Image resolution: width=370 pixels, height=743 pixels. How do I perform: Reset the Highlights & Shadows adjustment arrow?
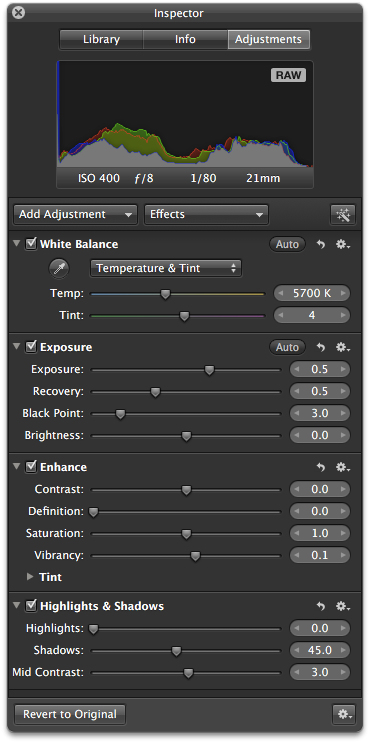(321, 606)
